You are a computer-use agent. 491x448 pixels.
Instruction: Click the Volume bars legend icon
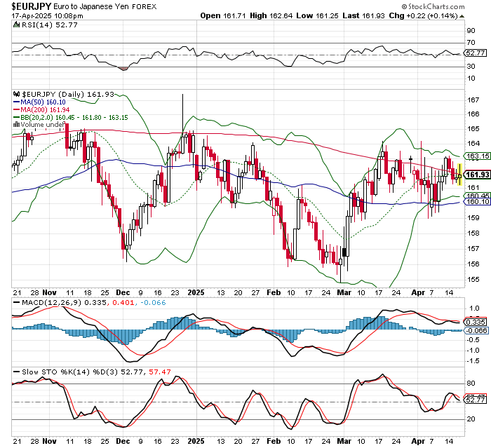(16, 125)
